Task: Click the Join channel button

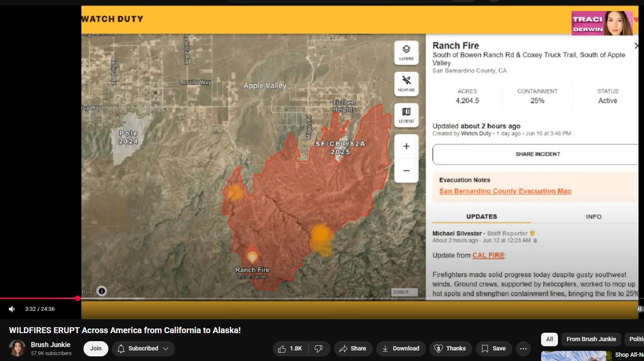Action: pos(96,348)
